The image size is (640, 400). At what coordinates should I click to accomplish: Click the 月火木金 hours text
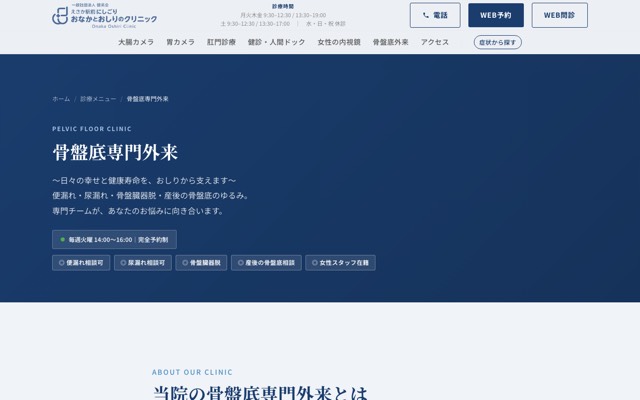pos(283,15)
